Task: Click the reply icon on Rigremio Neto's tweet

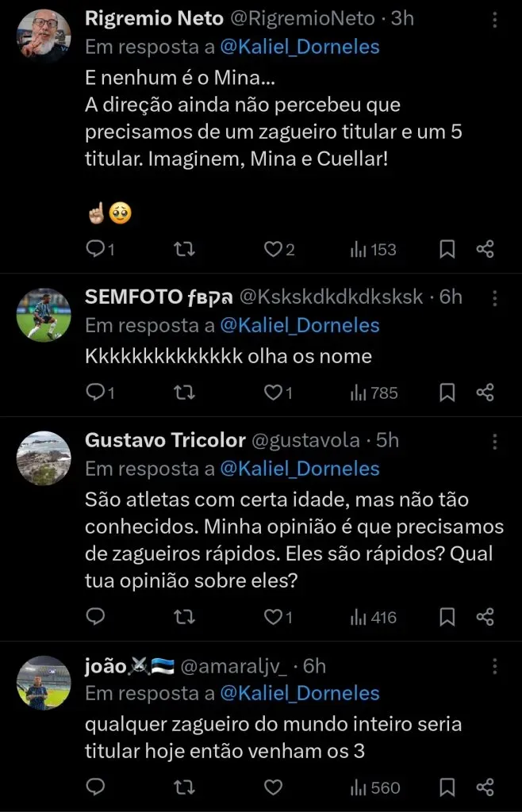Action: click(x=96, y=249)
